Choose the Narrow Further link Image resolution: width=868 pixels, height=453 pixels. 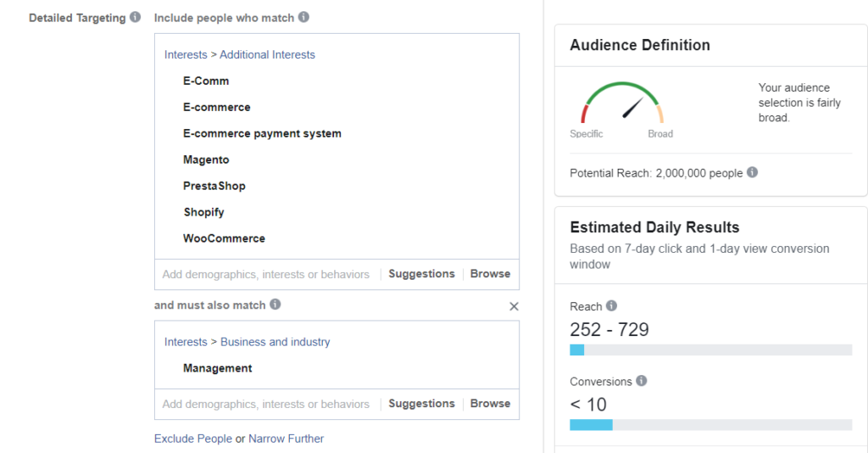(x=287, y=439)
